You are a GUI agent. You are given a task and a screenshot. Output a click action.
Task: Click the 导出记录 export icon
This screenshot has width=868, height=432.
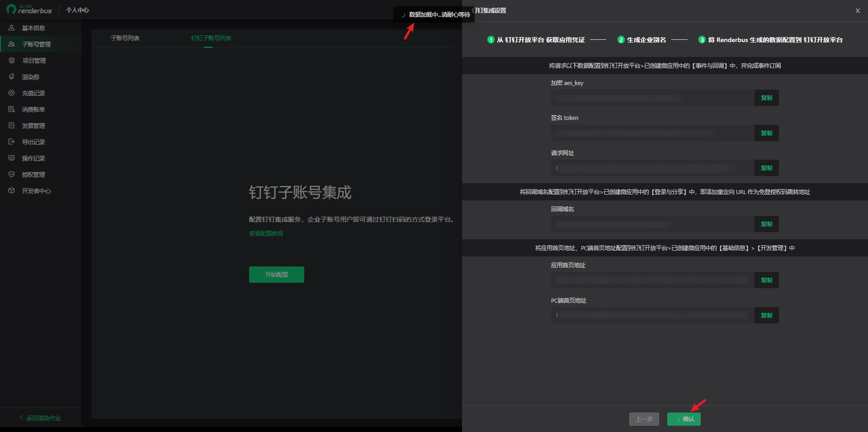point(12,142)
